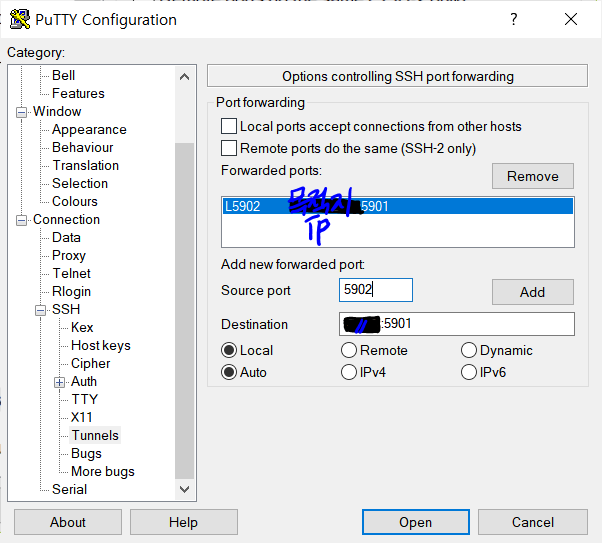Viewport: 602px width, 543px height.
Task: Select the IPv6 radio button
Action: tap(469, 372)
